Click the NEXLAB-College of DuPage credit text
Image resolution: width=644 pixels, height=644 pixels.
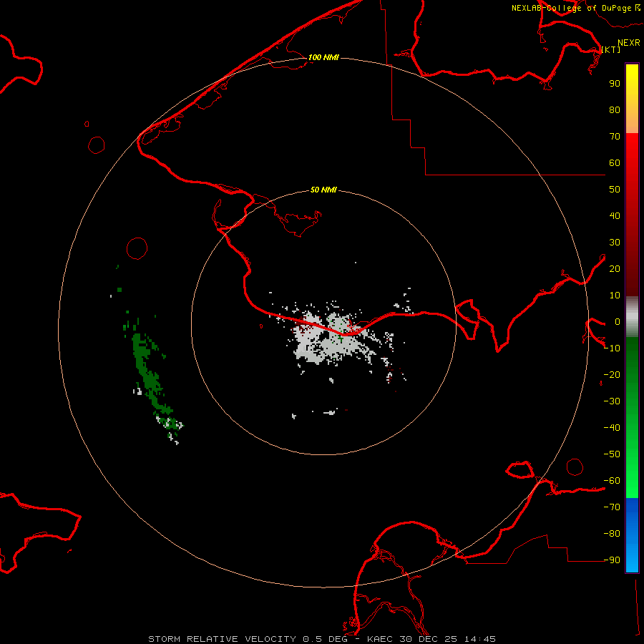[x=576, y=8]
